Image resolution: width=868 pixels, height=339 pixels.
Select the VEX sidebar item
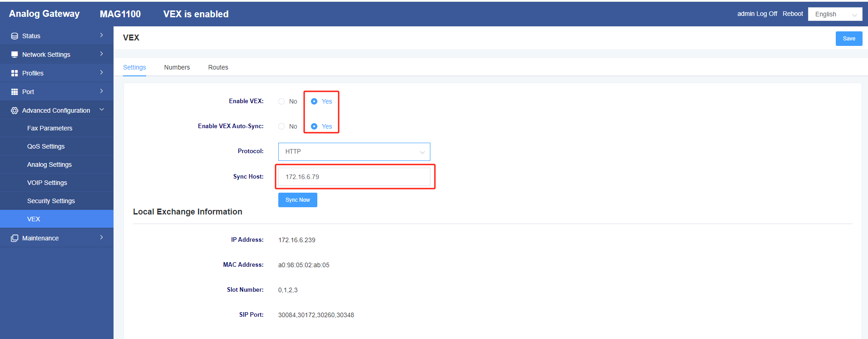57,219
